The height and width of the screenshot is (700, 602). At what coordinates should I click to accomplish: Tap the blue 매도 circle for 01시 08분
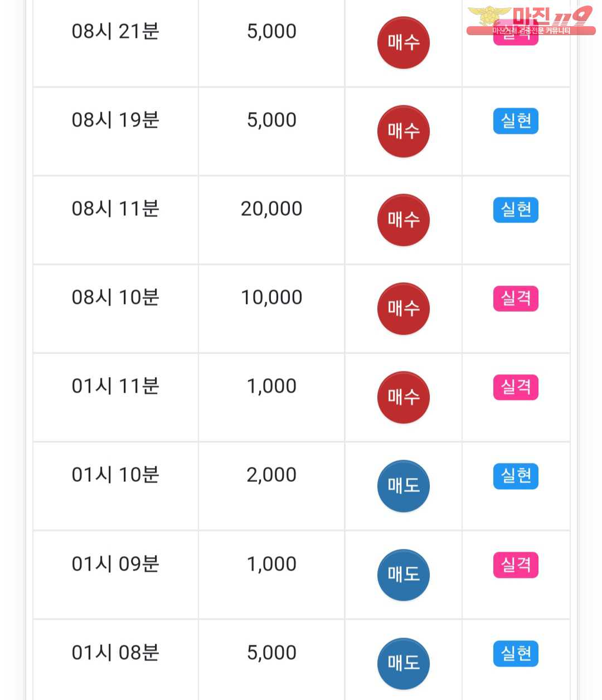pos(404,663)
